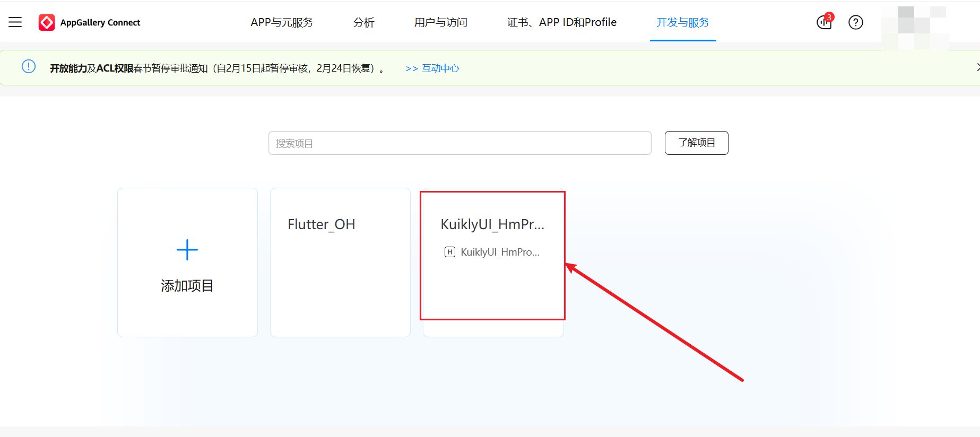Click the info icon in the notice banner
The width and height of the screenshot is (980, 437).
point(29,66)
